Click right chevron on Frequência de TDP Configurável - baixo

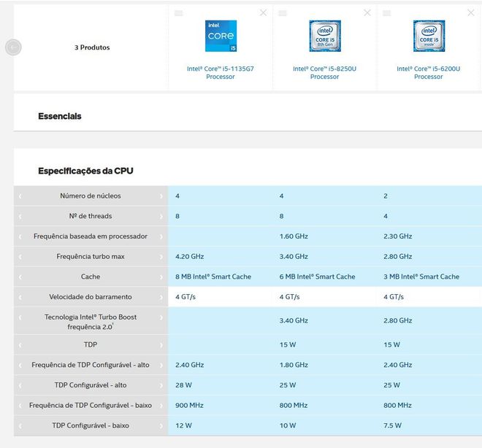click(x=161, y=406)
